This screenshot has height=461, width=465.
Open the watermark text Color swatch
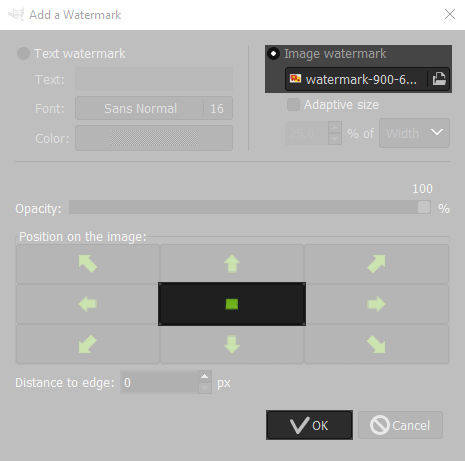coord(154,138)
